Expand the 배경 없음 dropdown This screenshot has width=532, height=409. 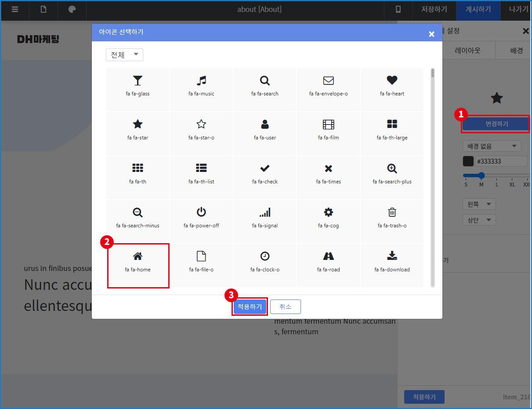tap(492, 146)
